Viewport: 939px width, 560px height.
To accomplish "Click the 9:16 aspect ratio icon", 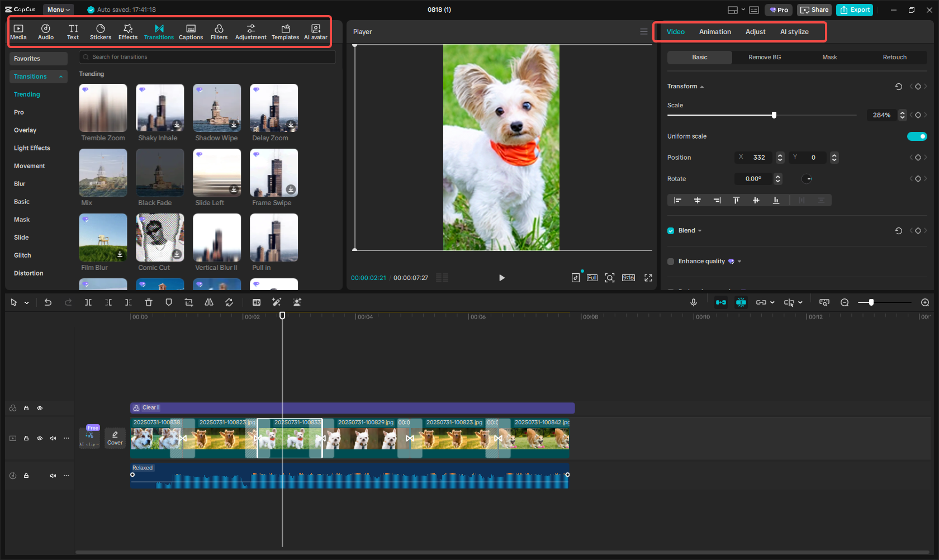I will click(628, 278).
